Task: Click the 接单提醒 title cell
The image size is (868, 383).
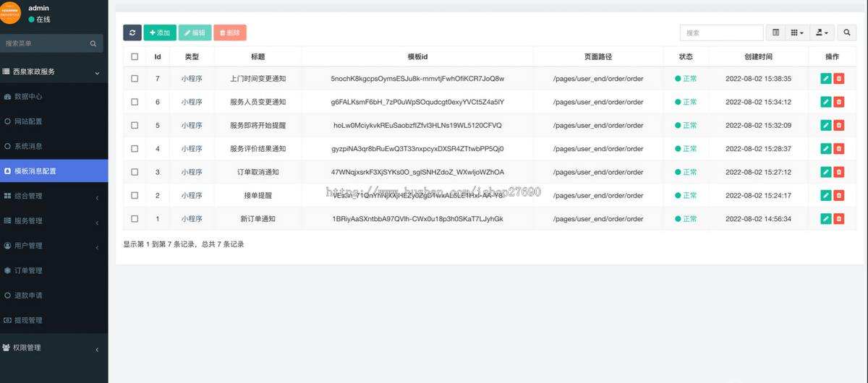Action: coord(258,195)
